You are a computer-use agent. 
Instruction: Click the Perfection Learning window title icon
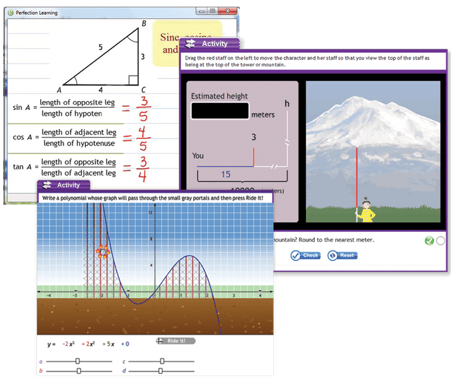tap(10, 13)
